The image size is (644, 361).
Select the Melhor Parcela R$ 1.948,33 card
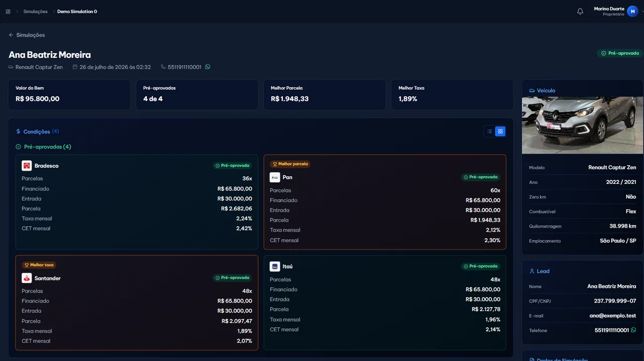pyautogui.click(x=325, y=95)
